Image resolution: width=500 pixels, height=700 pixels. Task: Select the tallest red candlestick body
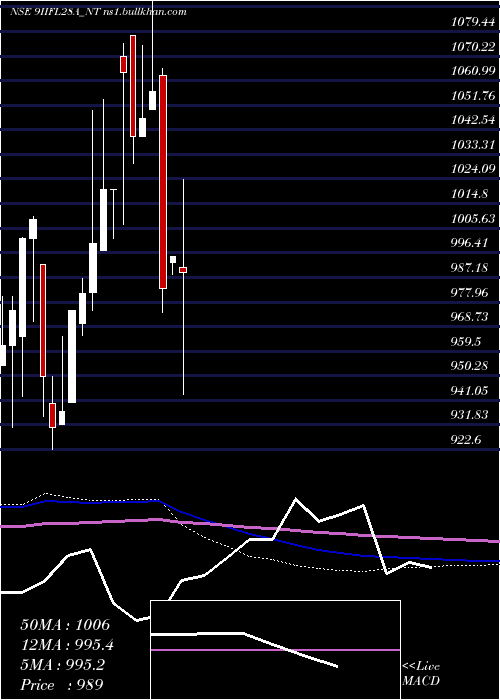coord(163,182)
